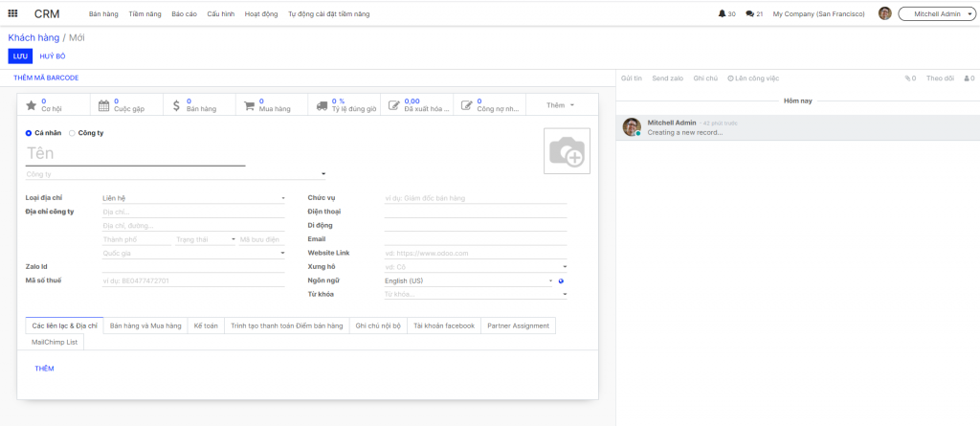Open the apps grid menu icon
The width and height of the screenshot is (980, 426).
[x=12, y=13]
